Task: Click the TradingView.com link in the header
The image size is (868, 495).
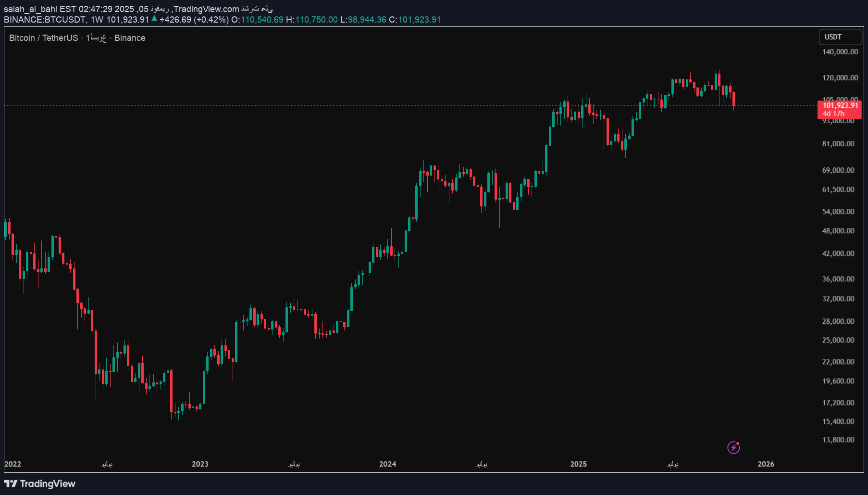Action: (x=205, y=8)
